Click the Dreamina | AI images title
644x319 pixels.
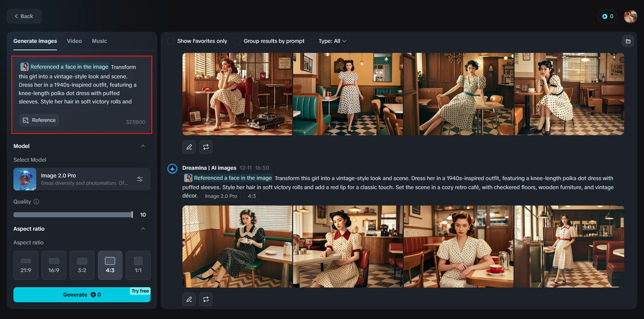(x=209, y=168)
